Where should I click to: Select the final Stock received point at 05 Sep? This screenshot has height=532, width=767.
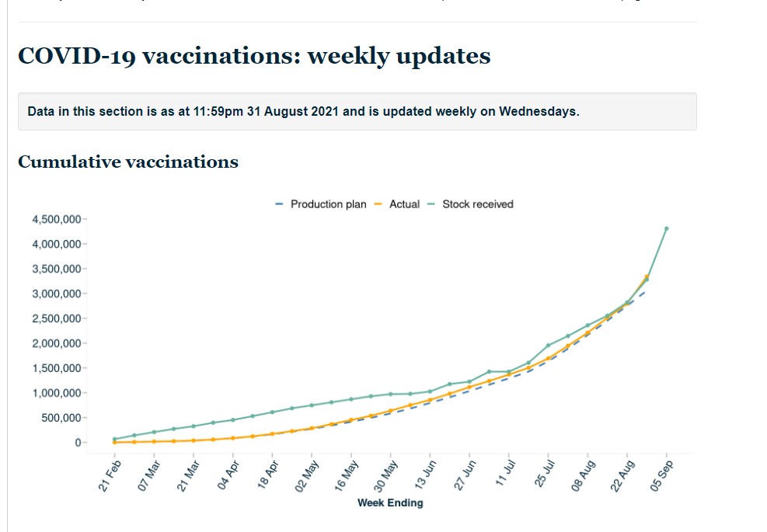point(667,228)
